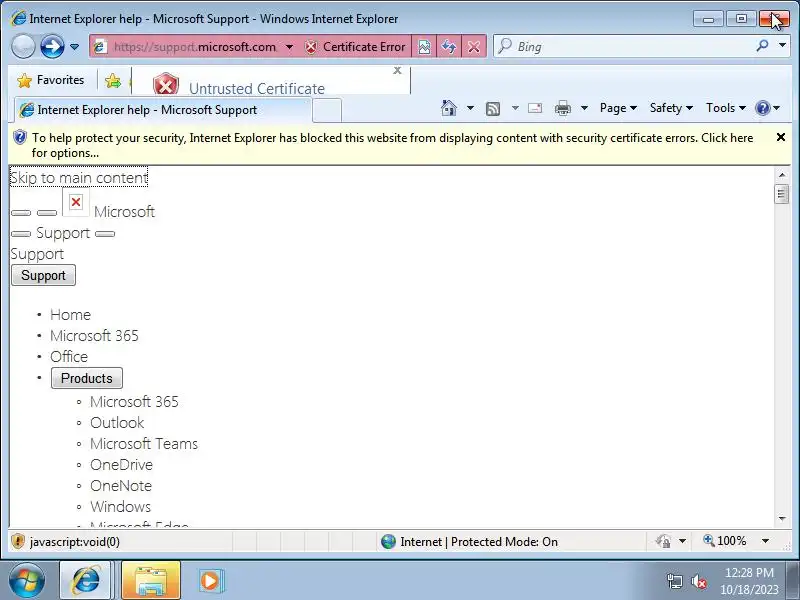Expand the Print options dropdown arrow
800x600 pixels.
click(585, 108)
